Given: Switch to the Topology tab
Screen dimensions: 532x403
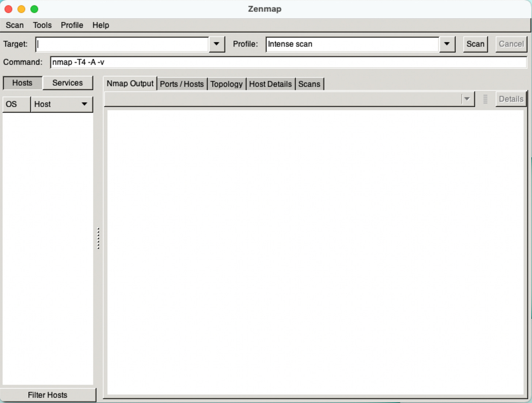Looking at the screenshot, I should (227, 84).
